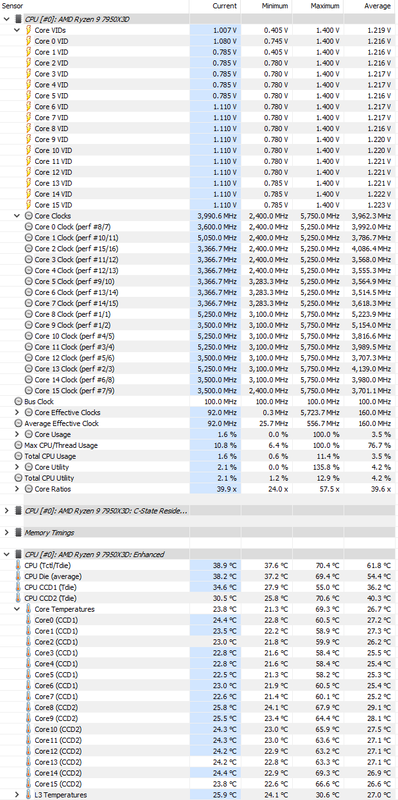The width and height of the screenshot is (398, 800).
Task: Click the chip icon of the C-State Residency group
Action: (x=19, y=511)
